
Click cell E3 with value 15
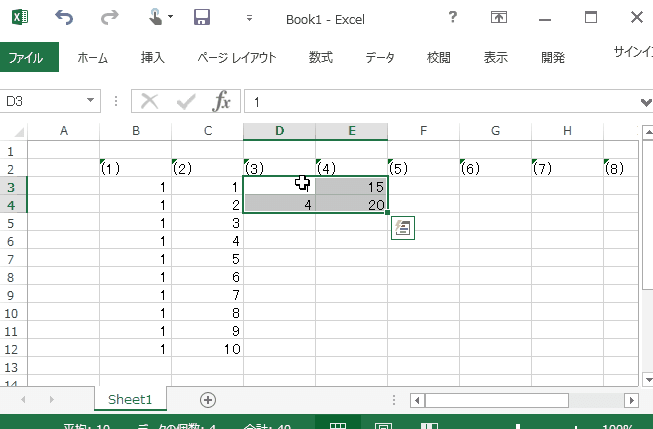[351, 186]
